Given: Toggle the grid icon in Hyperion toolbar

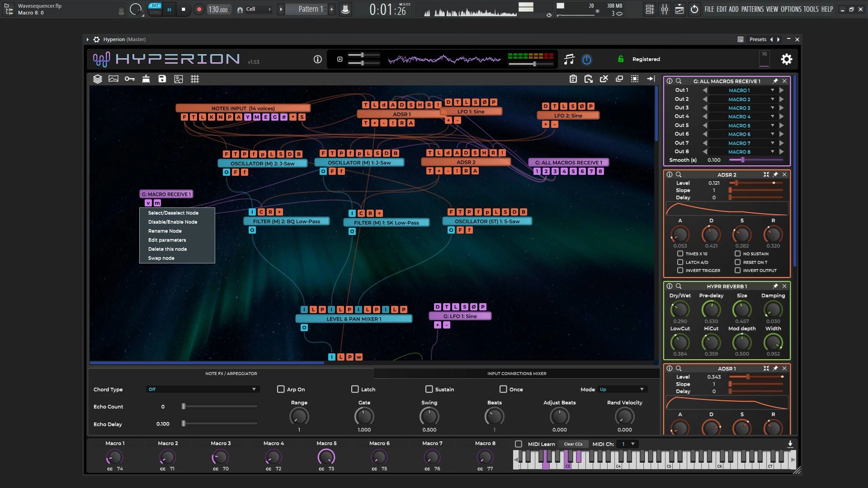Looking at the screenshot, I should point(195,79).
